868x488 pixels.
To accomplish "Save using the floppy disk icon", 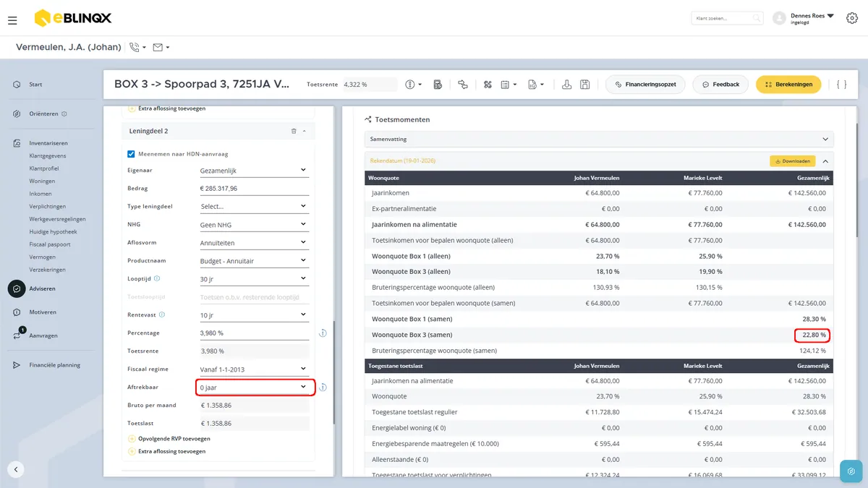I will pos(584,85).
